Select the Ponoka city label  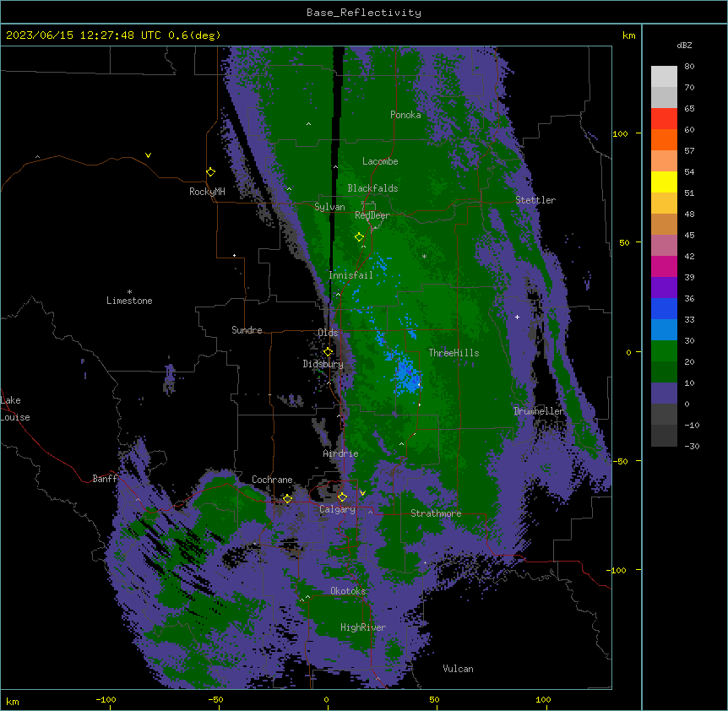point(405,115)
